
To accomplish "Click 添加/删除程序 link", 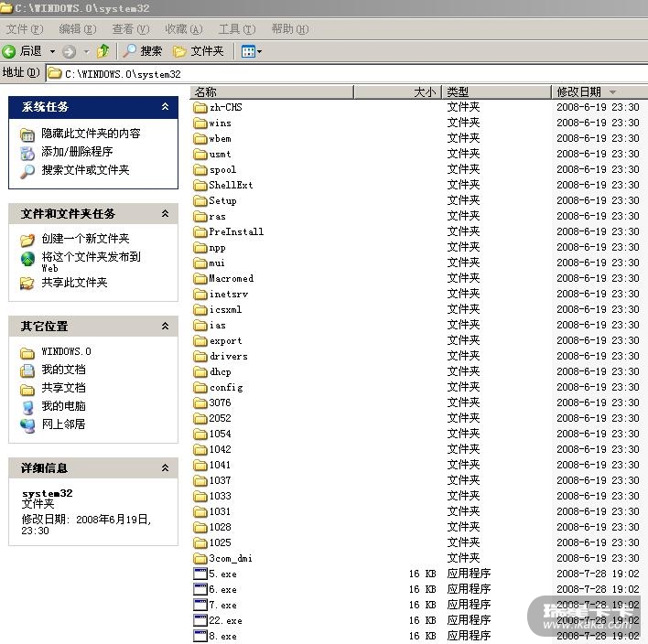I will [77, 152].
